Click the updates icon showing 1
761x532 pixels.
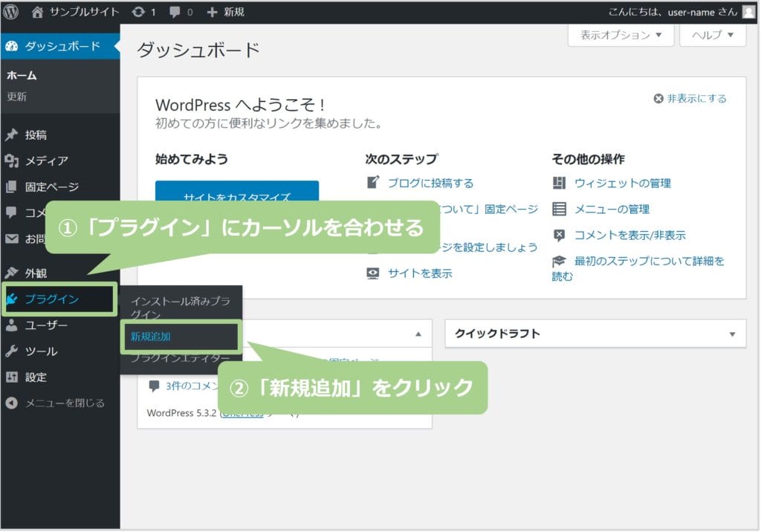[x=143, y=12]
